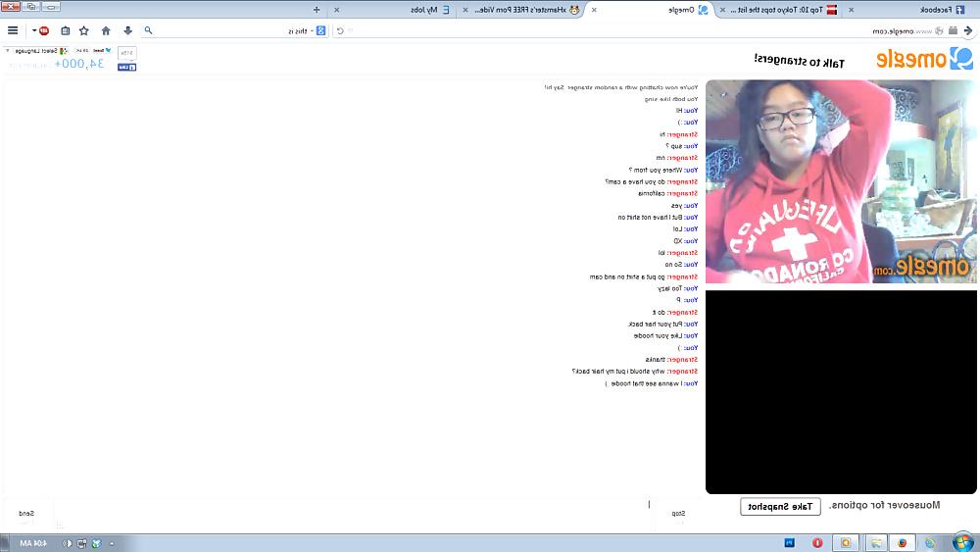Open a new tab with plus button
The height and width of the screenshot is (552, 980).
[317, 10]
